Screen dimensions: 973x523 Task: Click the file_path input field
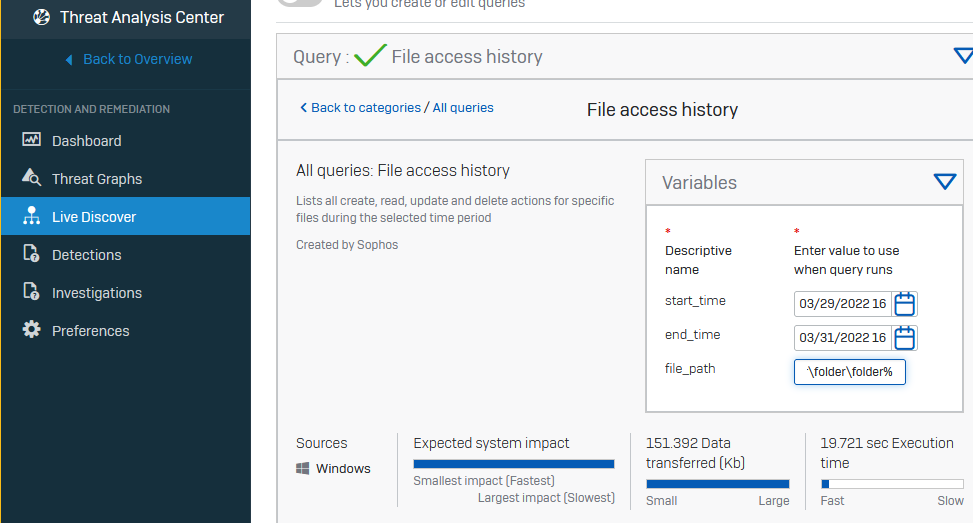(x=849, y=372)
